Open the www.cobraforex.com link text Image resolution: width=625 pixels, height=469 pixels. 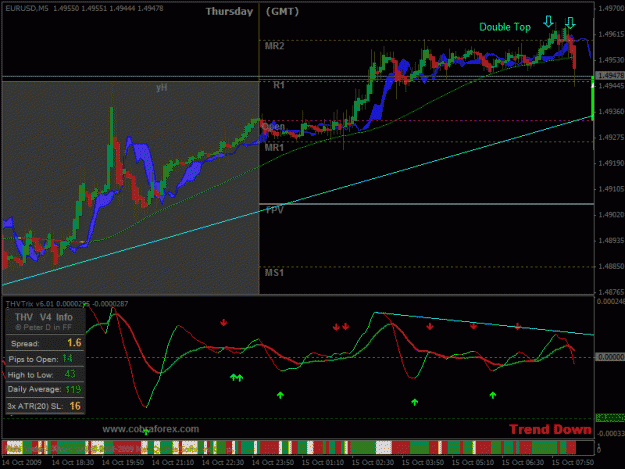[151, 429]
